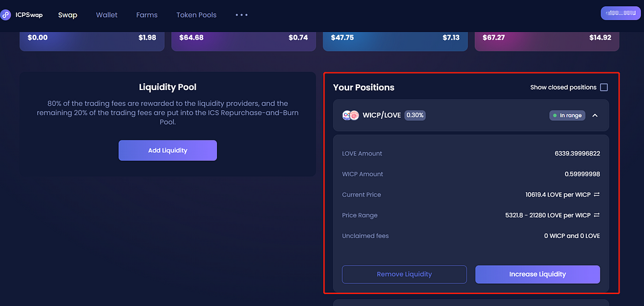Enable Show closed positions checkbox

tap(604, 87)
